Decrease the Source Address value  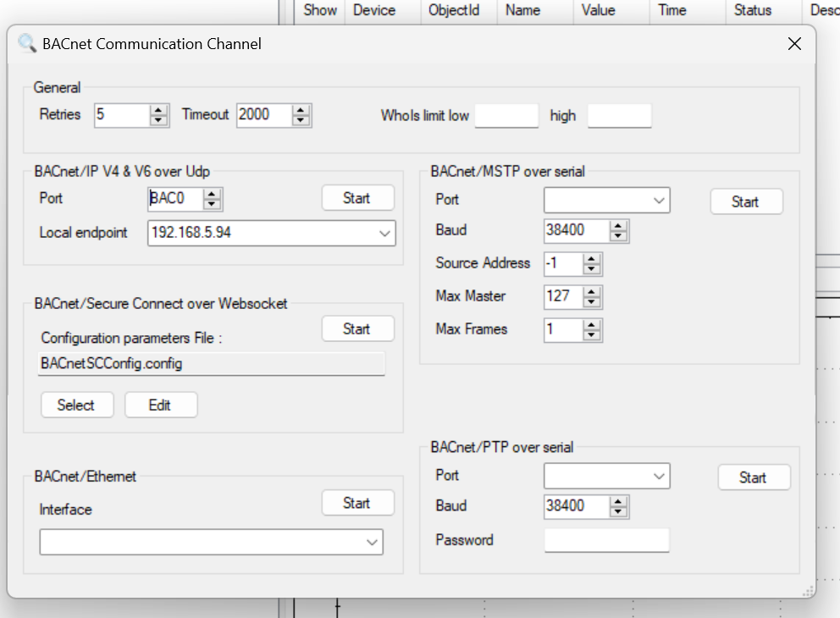pyautogui.click(x=591, y=269)
